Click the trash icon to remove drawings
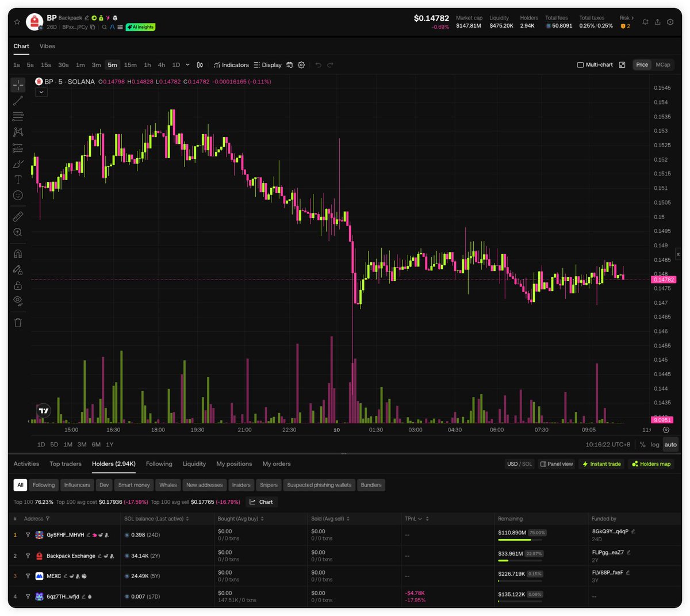The height and width of the screenshot is (616, 690). point(18,323)
